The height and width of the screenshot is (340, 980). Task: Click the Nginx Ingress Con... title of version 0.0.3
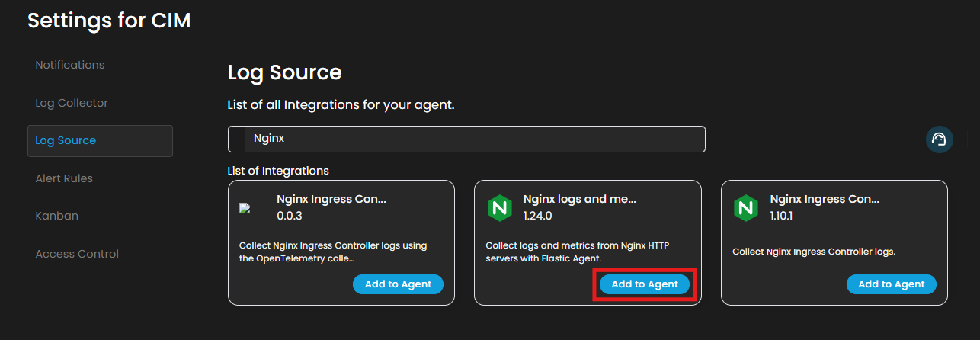[331, 199]
